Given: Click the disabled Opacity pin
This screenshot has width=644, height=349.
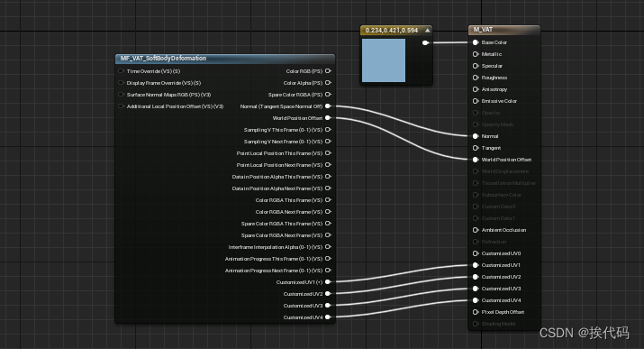Looking at the screenshot, I should [x=476, y=113].
